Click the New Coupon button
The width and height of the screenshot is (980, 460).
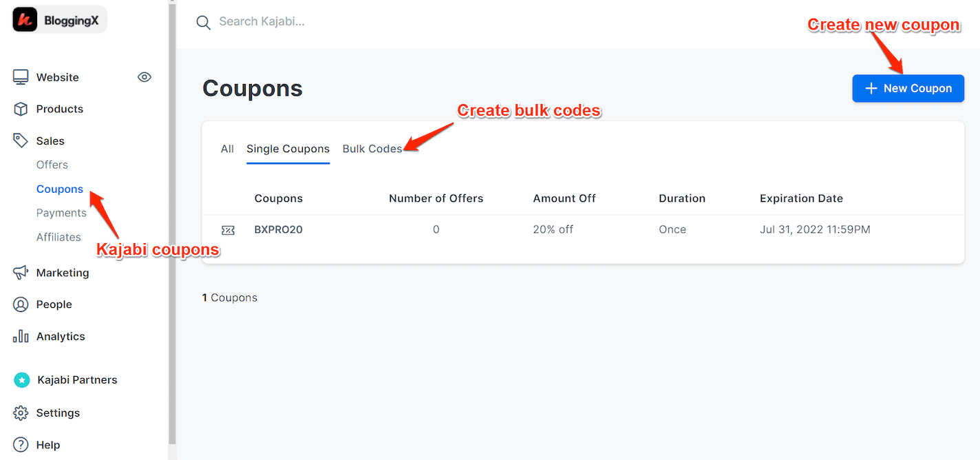coord(908,88)
